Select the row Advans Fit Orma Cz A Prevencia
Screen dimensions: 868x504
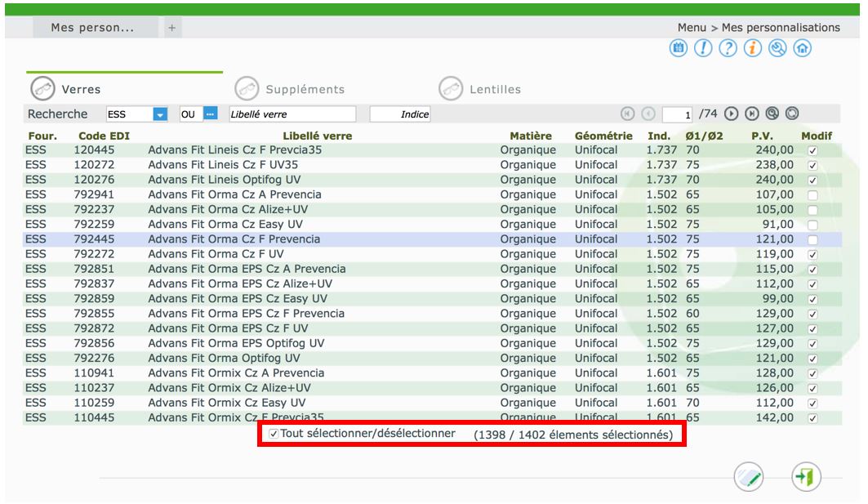(432, 195)
